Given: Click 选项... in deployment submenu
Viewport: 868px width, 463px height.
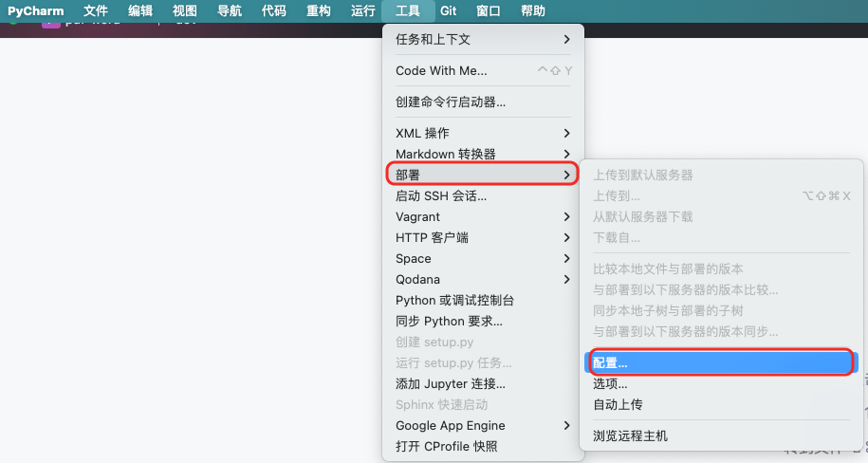Looking at the screenshot, I should click(x=721, y=384).
